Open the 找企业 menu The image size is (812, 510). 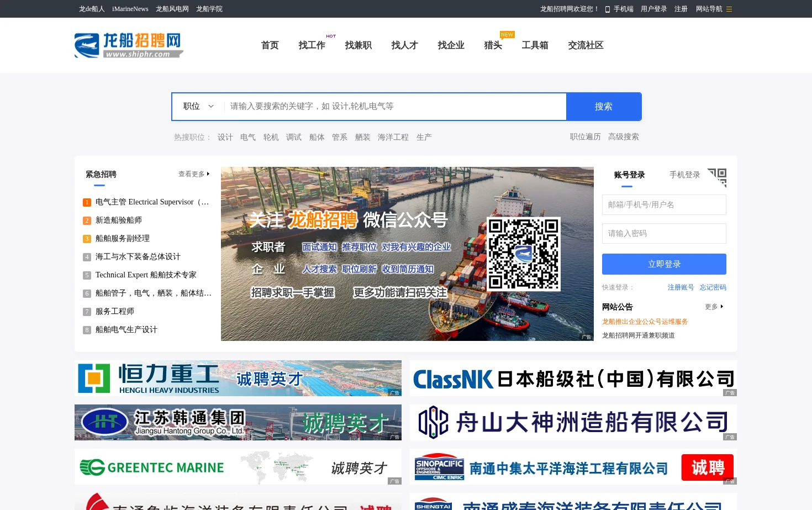point(451,45)
